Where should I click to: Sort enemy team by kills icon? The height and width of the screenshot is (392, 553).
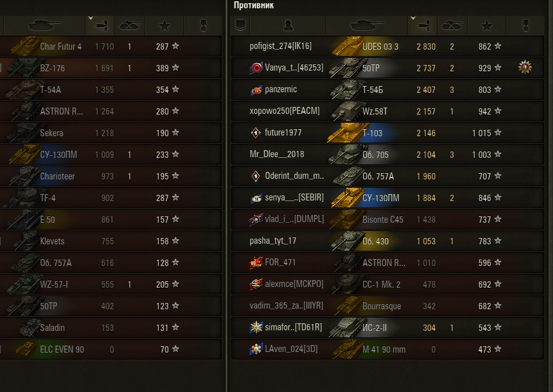(452, 25)
